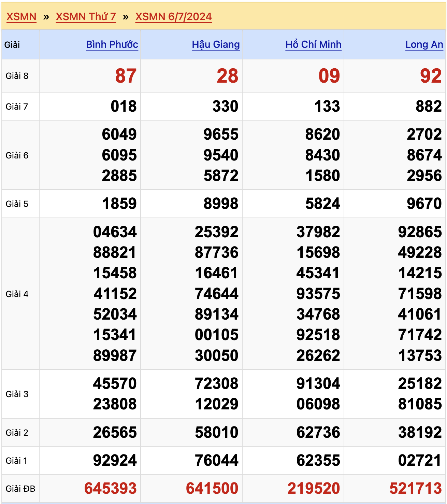Click Giải 2 number 38192
This screenshot has width=447, height=504.
420,432
